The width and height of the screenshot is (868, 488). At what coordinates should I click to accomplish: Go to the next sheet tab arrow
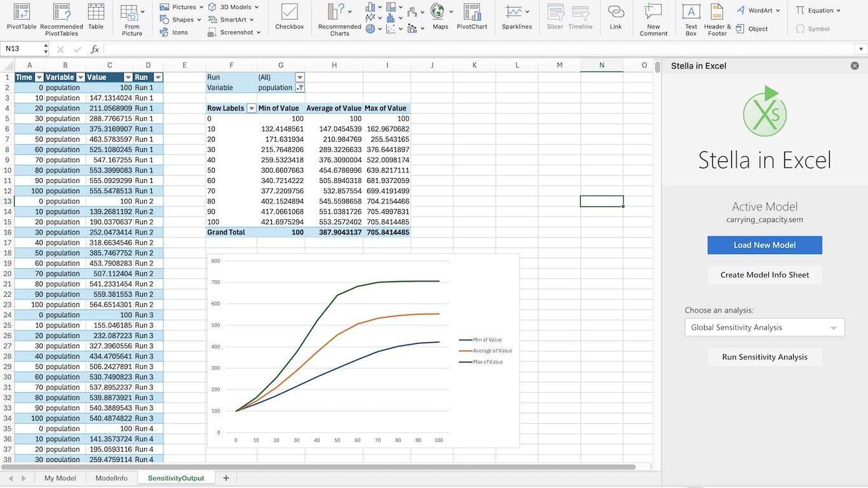click(24, 478)
